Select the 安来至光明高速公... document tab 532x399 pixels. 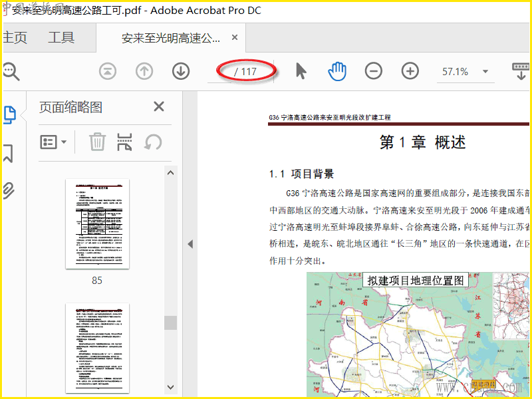click(171, 38)
